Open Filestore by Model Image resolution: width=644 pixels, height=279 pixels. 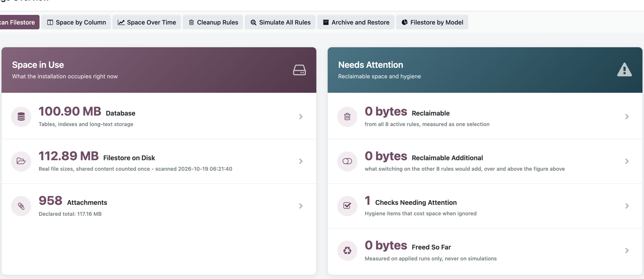click(432, 22)
